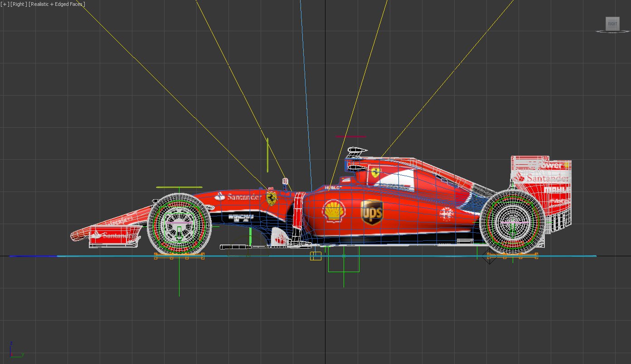Select the yellow horizontal helper above front wheel
This screenshot has width=631, height=364.
tap(179, 187)
